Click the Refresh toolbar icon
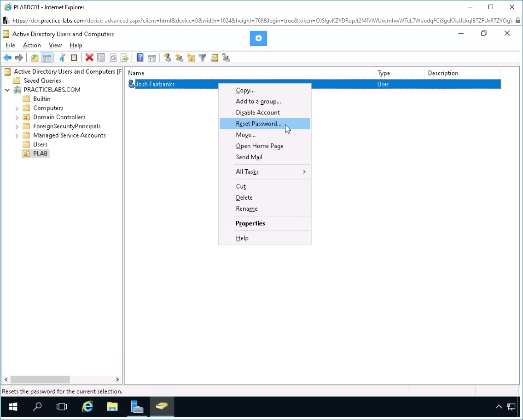Screen dimensions: 523x420 (x=113, y=58)
